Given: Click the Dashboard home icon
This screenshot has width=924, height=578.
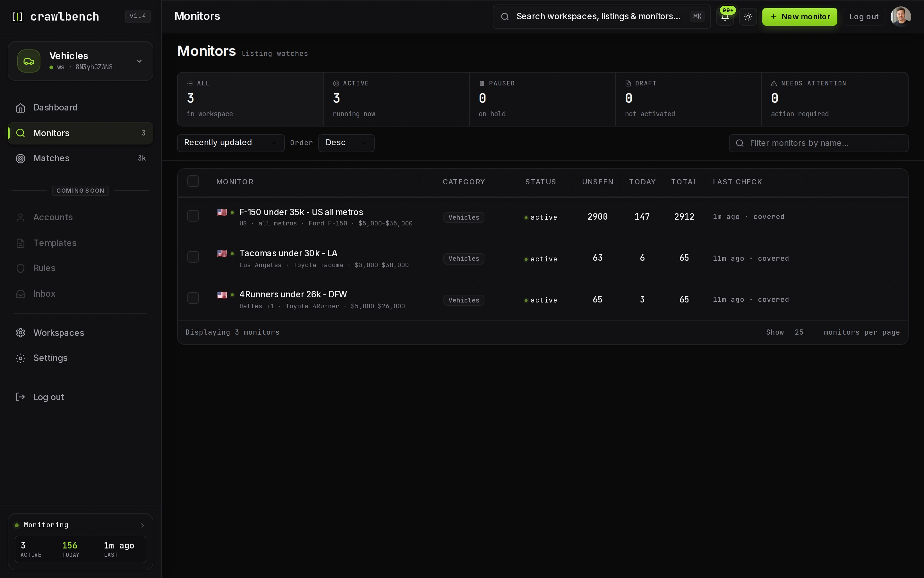Looking at the screenshot, I should coord(21,108).
